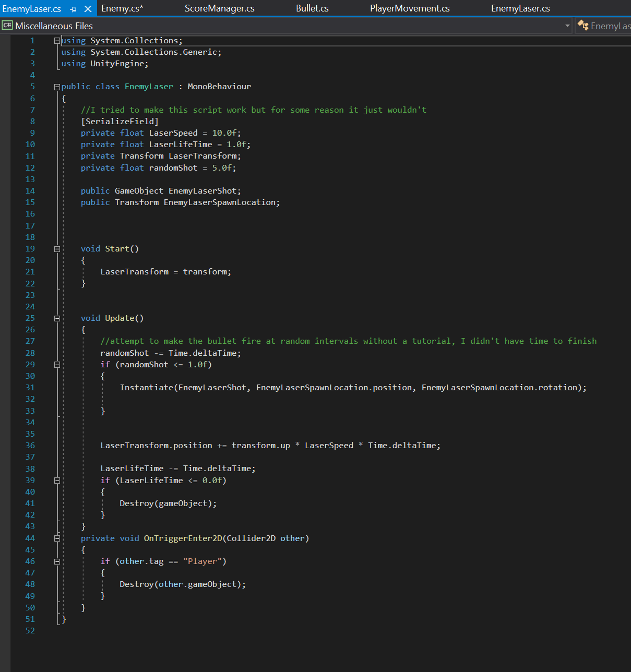
Task: Click the 10.0f value of LaserSpeed
Action: click(x=224, y=133)
